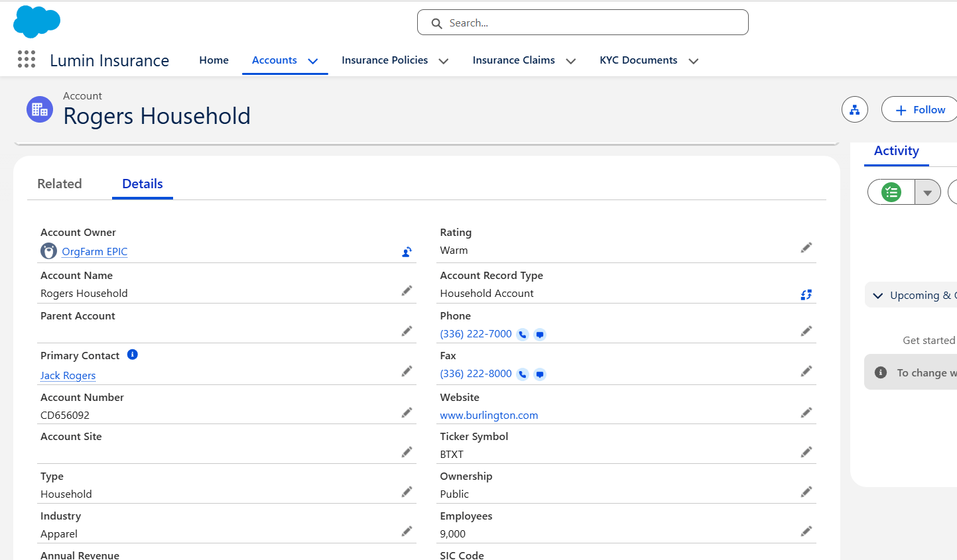Edit Phone field pencil icon

pyautogui.click(x=806, y=331)
